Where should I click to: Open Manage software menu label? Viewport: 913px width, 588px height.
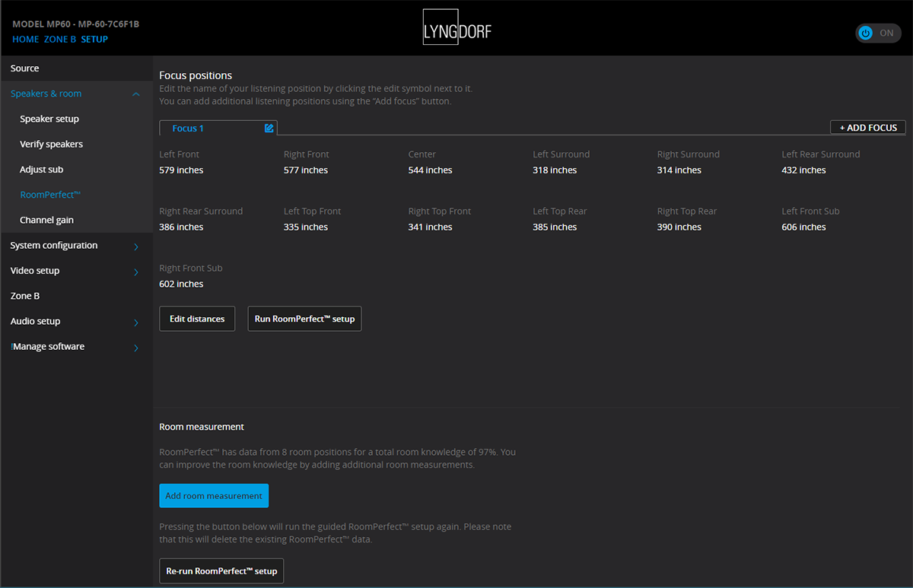pos(48,347)
